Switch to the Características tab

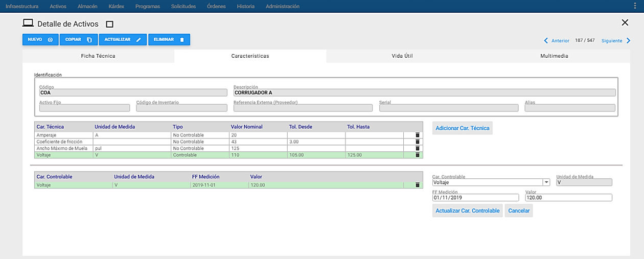(250, 56)
